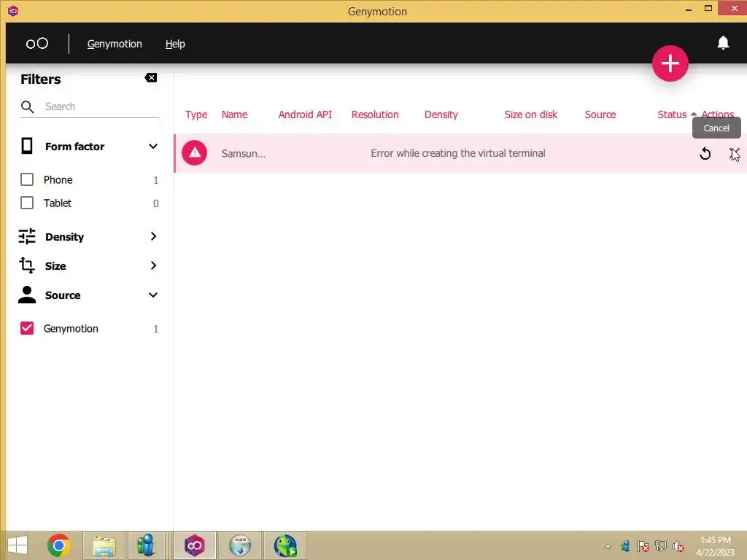This screenshot has width=747, height=560.
Task: Check the Phone filter checkbox
Action: pyautogui.click(x=27, y=179)
